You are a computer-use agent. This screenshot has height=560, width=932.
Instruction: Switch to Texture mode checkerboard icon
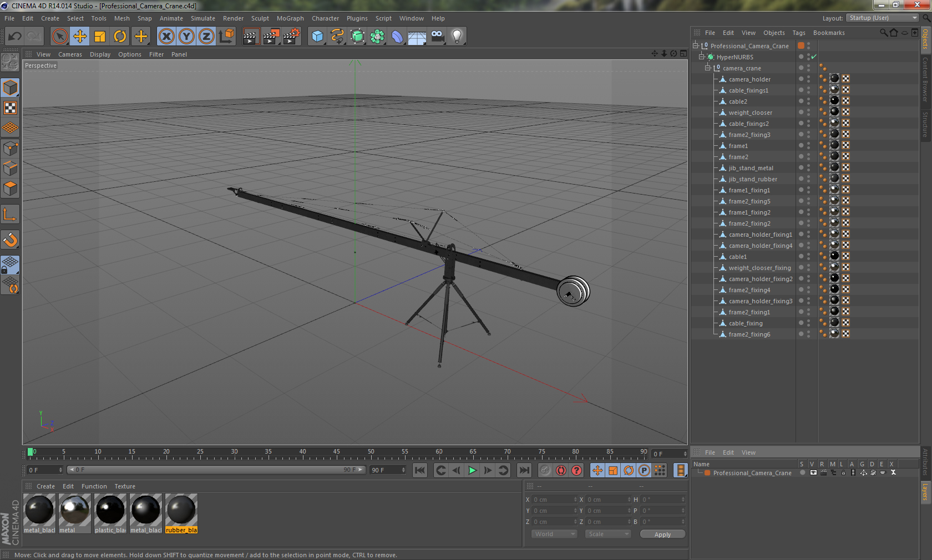point(10,108)
